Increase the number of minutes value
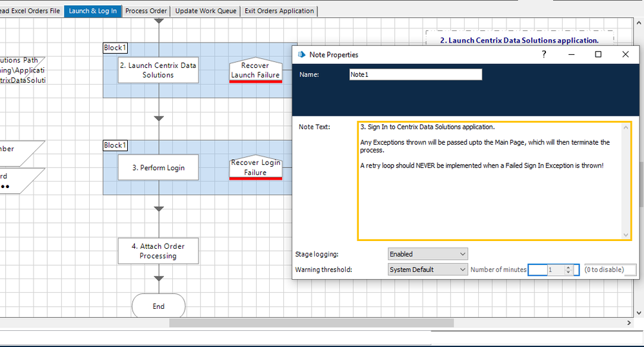The image size is (644, 347). click(x=568, y=267)
